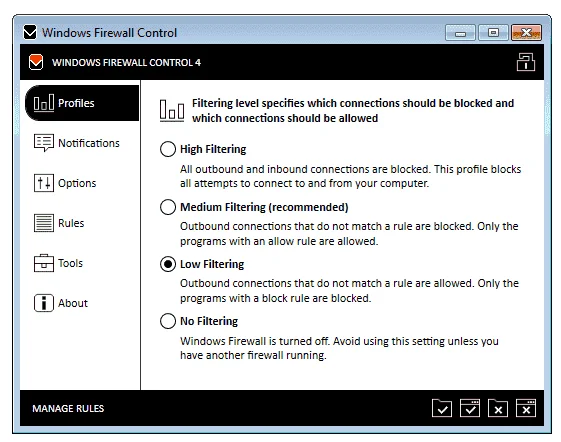The height and width of the screenshot is (442, 561).
Task: Open the Rules tab label
Action: tap(71, 223)
